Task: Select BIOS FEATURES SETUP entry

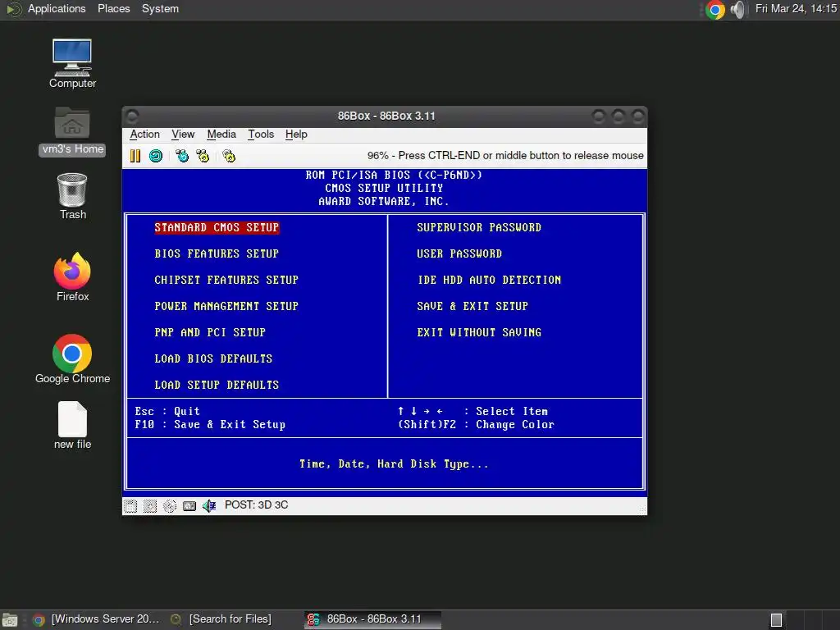Action: click(x=217, y=253)
